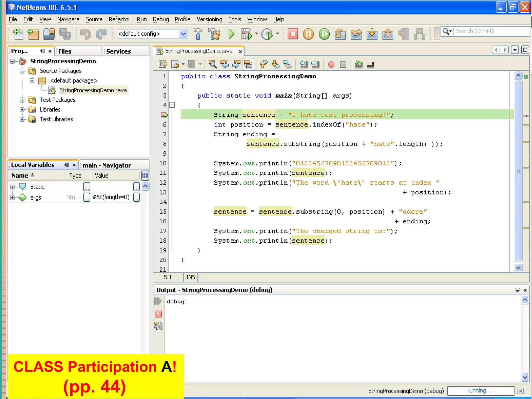Click the New File toolbar icon
Viewport: 532px width, 399px height.
pos(18,34)
